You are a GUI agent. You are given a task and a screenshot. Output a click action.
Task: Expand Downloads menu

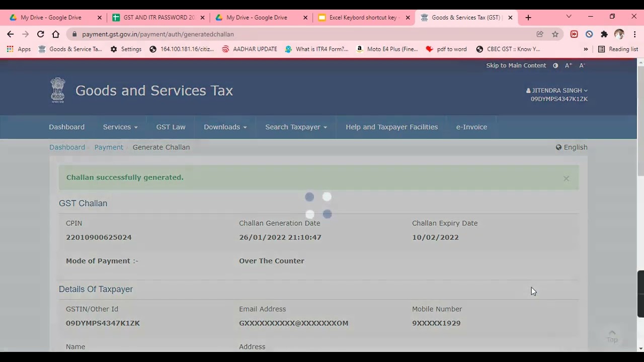point(225,127)
